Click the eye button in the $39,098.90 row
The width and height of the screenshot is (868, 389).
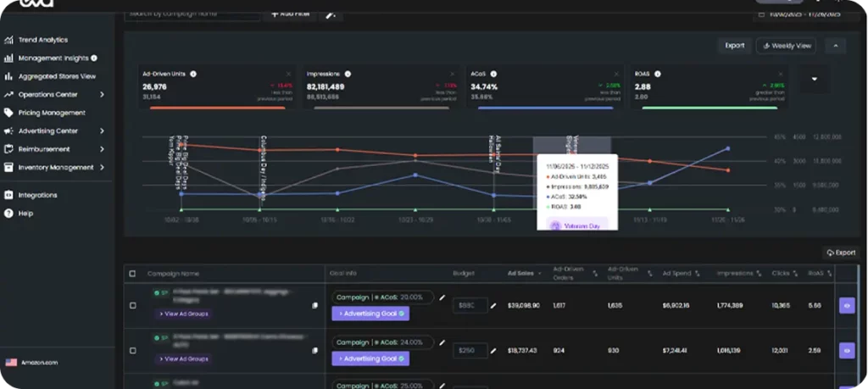click(847, 305)
